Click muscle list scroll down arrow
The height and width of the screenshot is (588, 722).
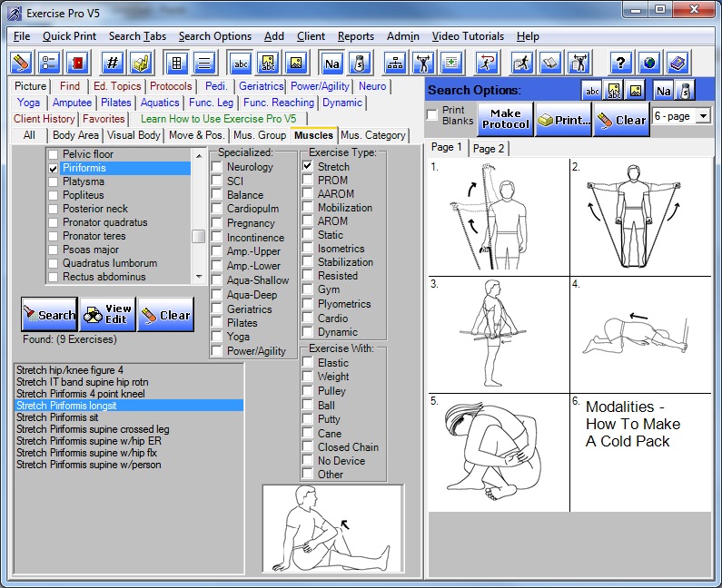pos(199,277)
